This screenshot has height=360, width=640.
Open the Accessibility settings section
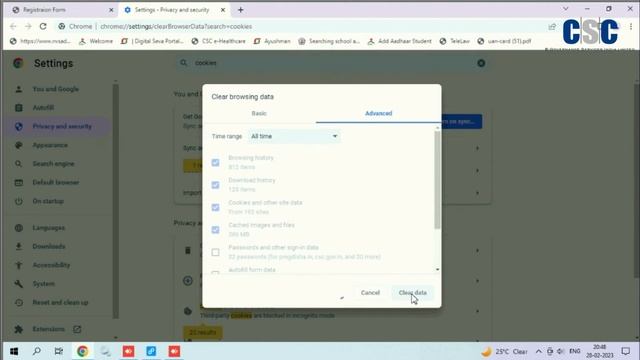pyautogui.click(x=51, y=265)
